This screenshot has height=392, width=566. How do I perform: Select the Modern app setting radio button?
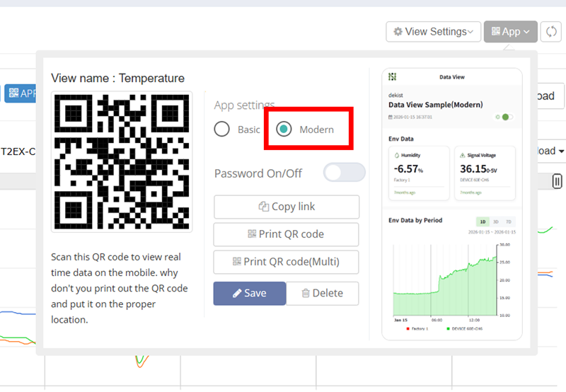284,129
